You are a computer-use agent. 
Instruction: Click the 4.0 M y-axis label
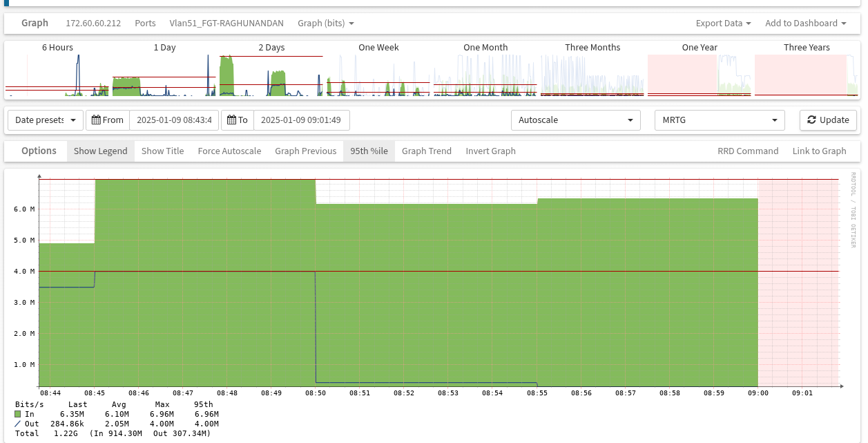tap(24, 271)
